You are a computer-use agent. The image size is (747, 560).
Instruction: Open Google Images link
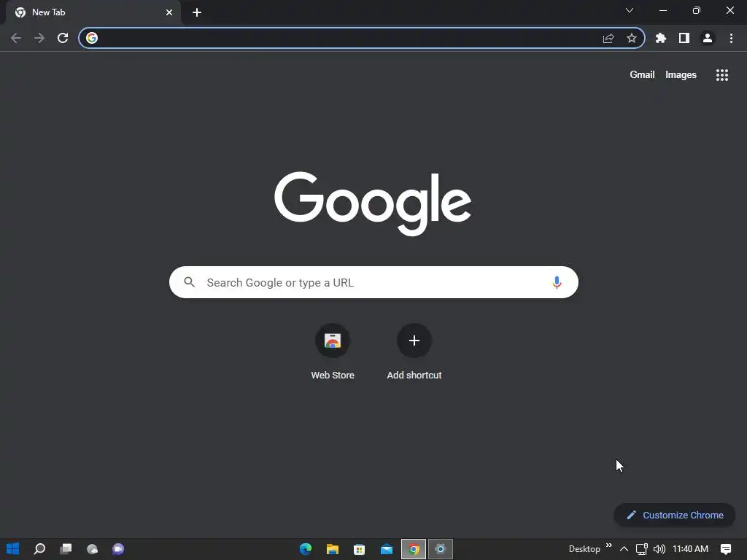coord(681,75)
